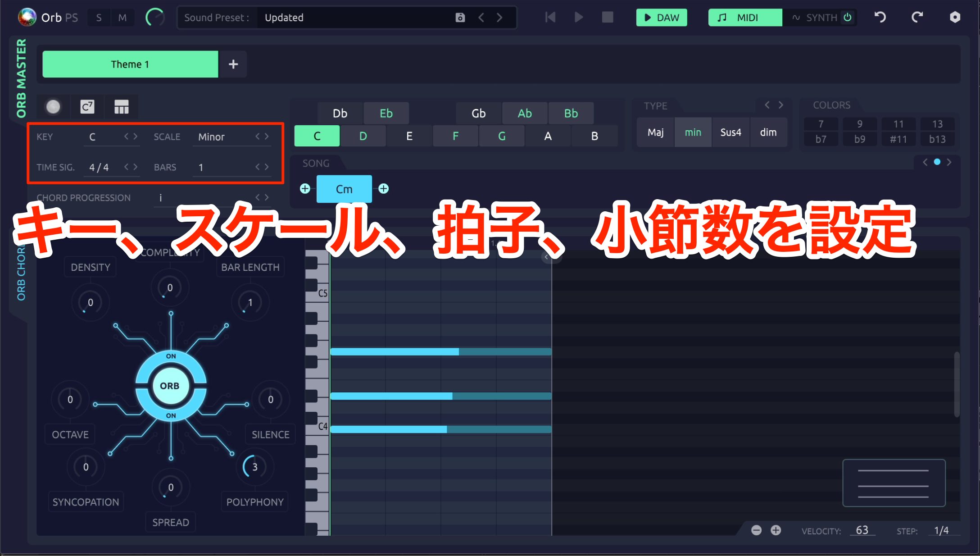The height and width of the screenshot is (556, 980).
Task: Select the Theme 1 tab
Action: coord(130,64)
